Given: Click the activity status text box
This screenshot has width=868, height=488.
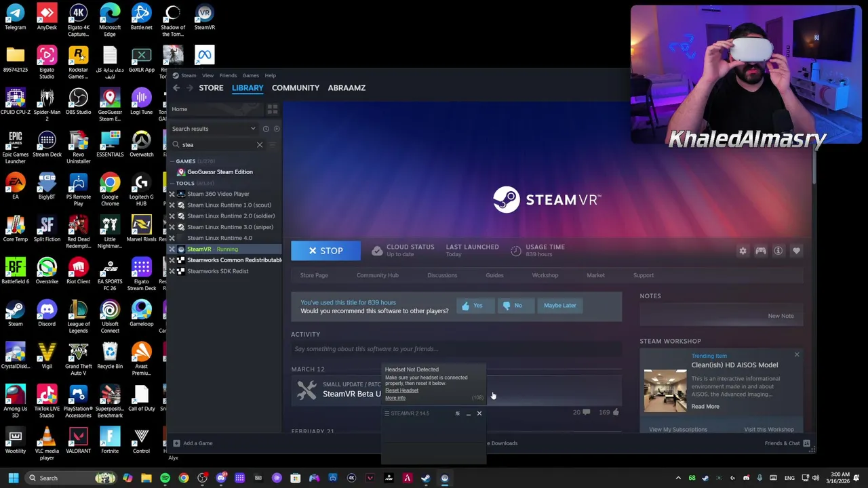Looking at the screenshot, I should point(456,349).
